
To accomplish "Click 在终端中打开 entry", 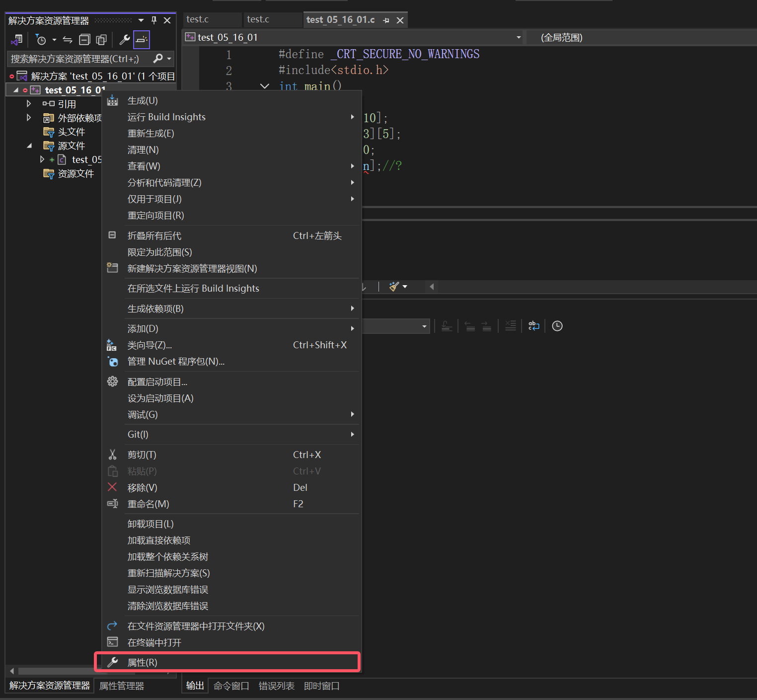I will 231,643.
